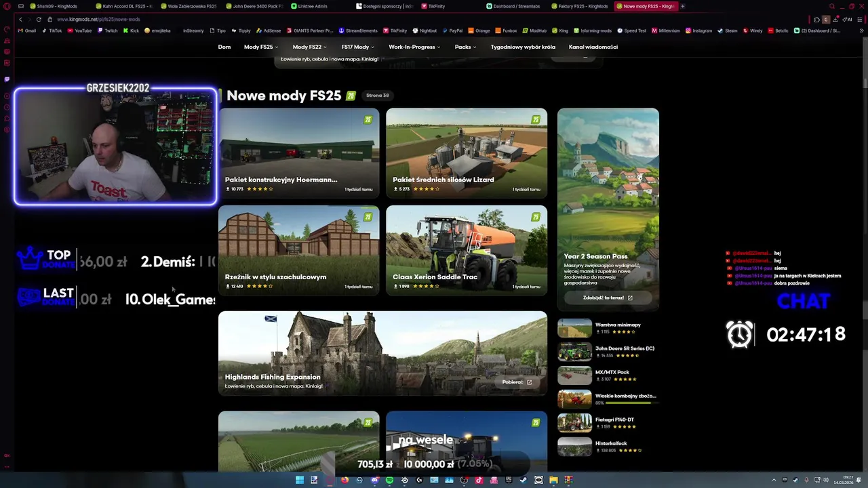Viewport: 868px width, 488px height.
Task: Click Zdobądź to teraz! button
Action: [608, 298]
